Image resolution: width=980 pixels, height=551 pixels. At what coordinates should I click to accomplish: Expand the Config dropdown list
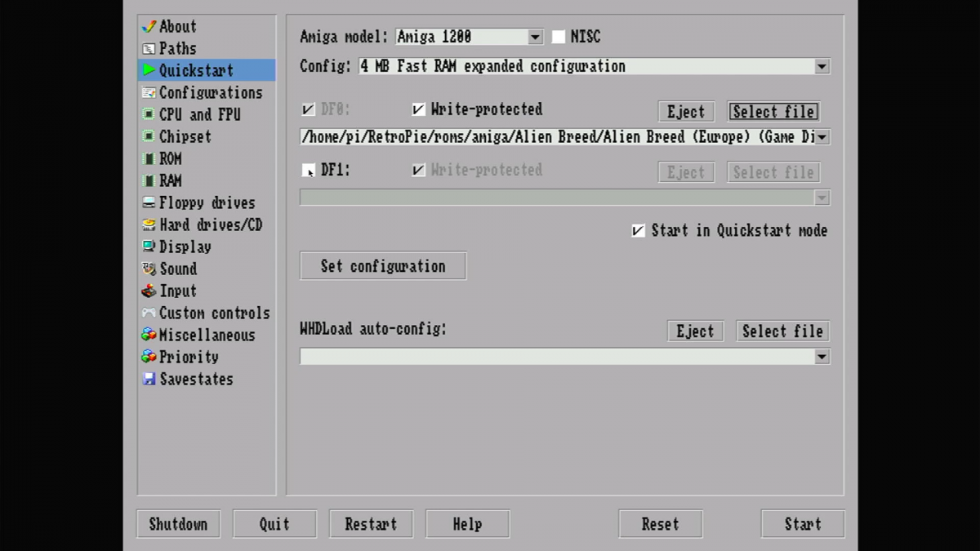click(x=822, y=66)
